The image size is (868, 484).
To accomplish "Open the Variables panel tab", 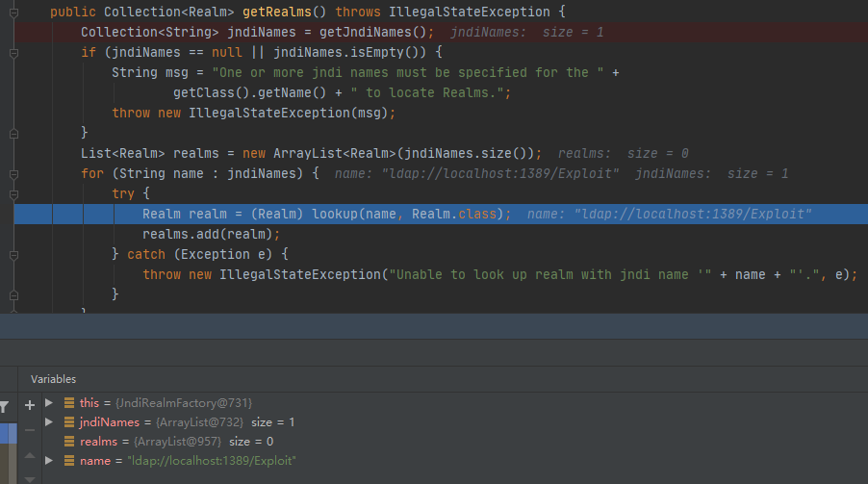I will 53,379.
